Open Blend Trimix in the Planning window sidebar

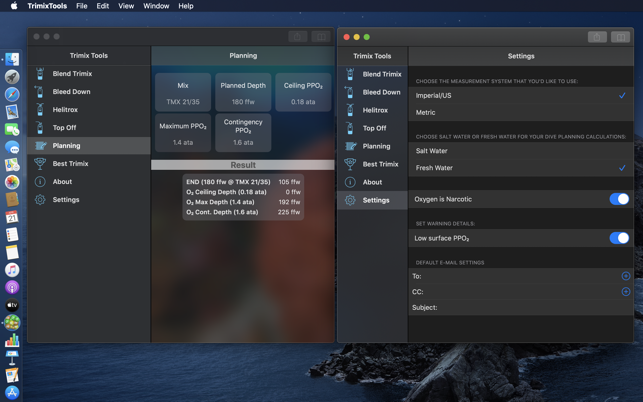[89, 74]
